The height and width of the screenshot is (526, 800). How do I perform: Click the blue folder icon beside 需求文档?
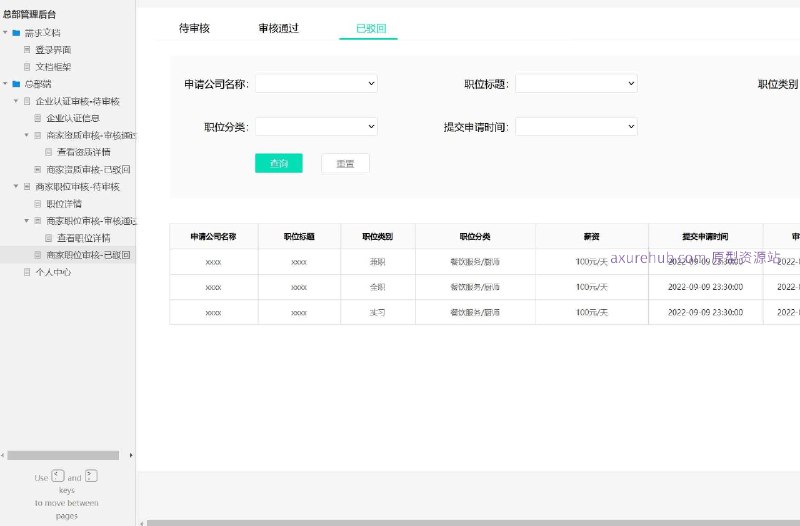tap(16, 33)
